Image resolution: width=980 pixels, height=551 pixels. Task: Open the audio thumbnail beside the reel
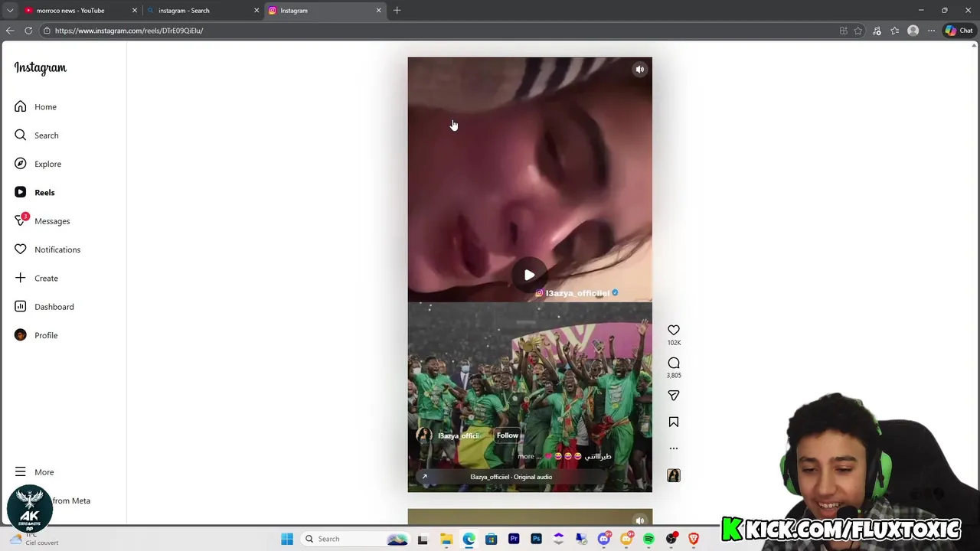[674, 476]
